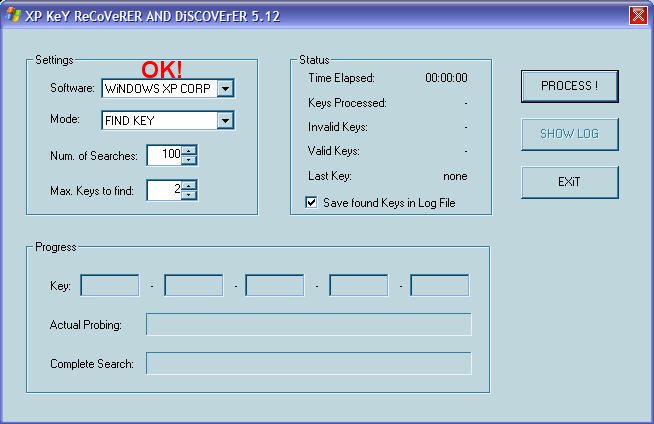Click the Time Elapsed label
The height and width of the screenshot is (424, 654).
coord(341,78)
